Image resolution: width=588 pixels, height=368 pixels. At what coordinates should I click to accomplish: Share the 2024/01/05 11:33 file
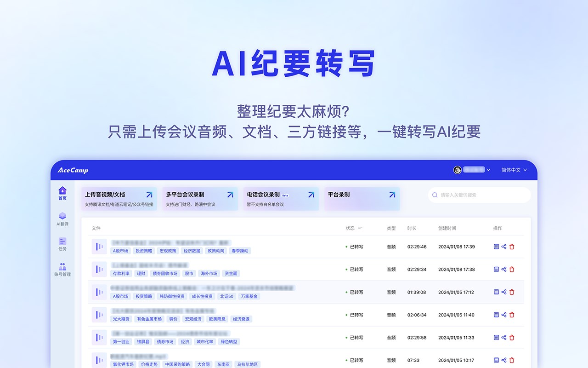pyautogui.click(x=504, y=338)
